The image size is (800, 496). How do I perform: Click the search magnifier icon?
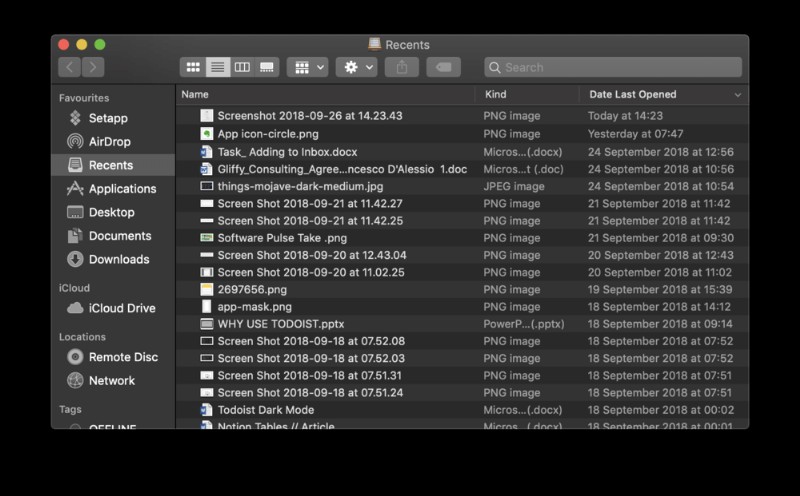pyautogui.click(x=494, y=67)
